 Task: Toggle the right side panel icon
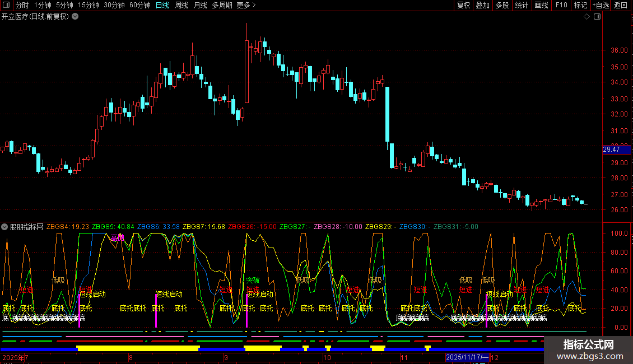pos(597,17)
